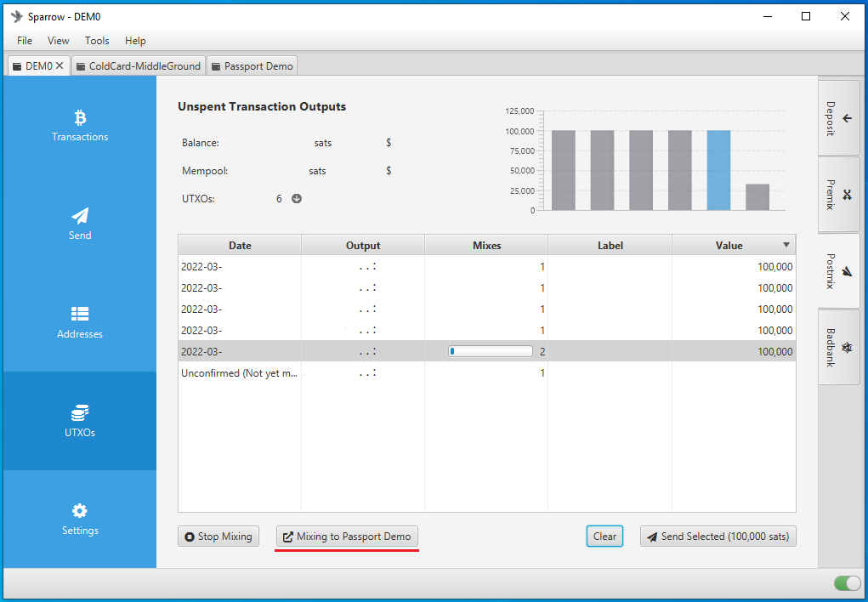Close the DEM0 wallet tab
This screenshot has height=602, width=868.
tap(60, 66)
